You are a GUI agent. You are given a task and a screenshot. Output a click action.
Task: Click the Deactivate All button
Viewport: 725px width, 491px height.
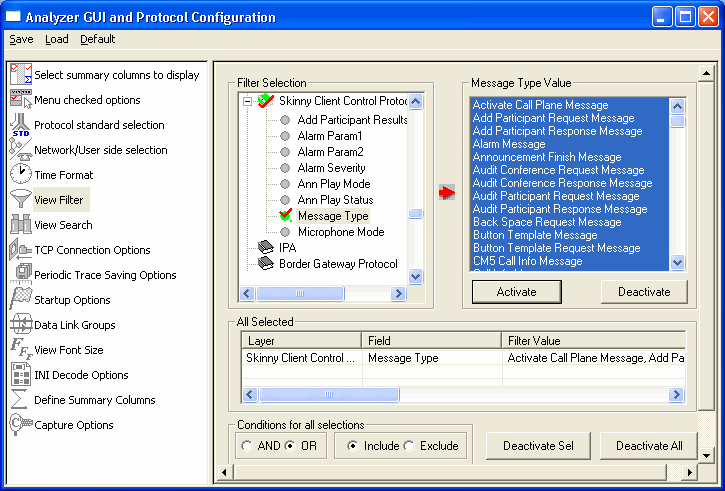point(649,446)
